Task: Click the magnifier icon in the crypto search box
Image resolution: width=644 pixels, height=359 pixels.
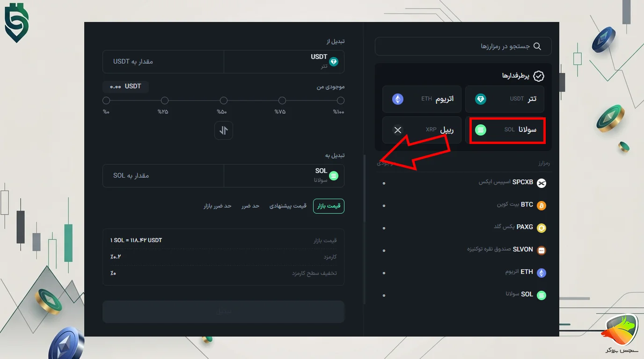Action: tap(537, 46)
